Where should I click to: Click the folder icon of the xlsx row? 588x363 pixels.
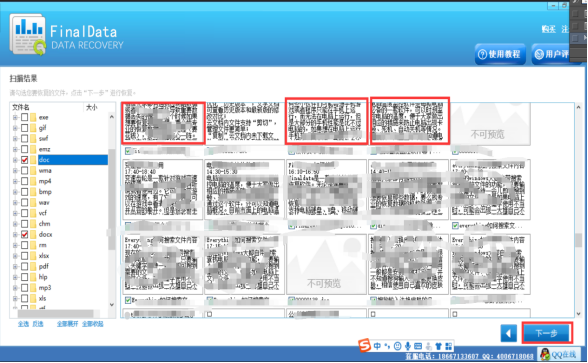point(34,256)
